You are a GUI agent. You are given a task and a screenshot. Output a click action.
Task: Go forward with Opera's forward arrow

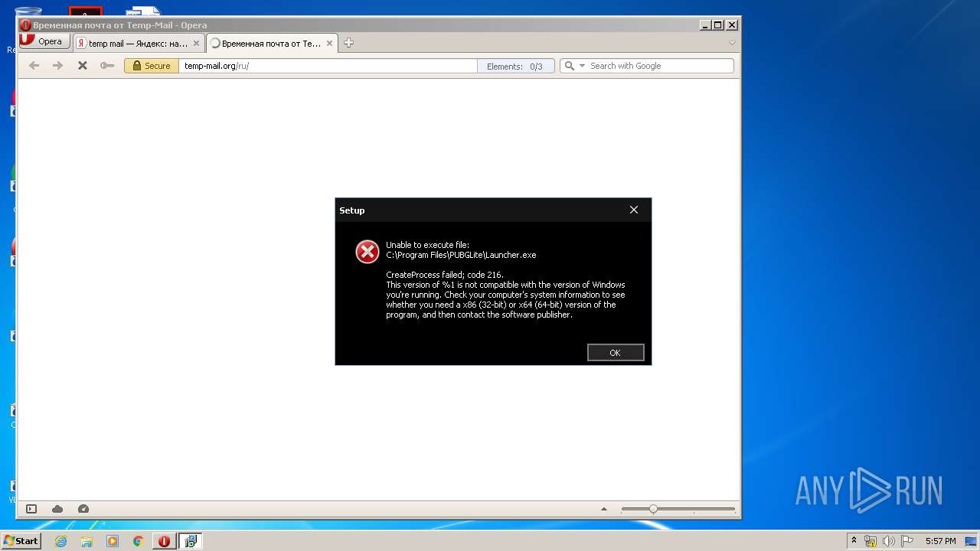click(57, 66)
